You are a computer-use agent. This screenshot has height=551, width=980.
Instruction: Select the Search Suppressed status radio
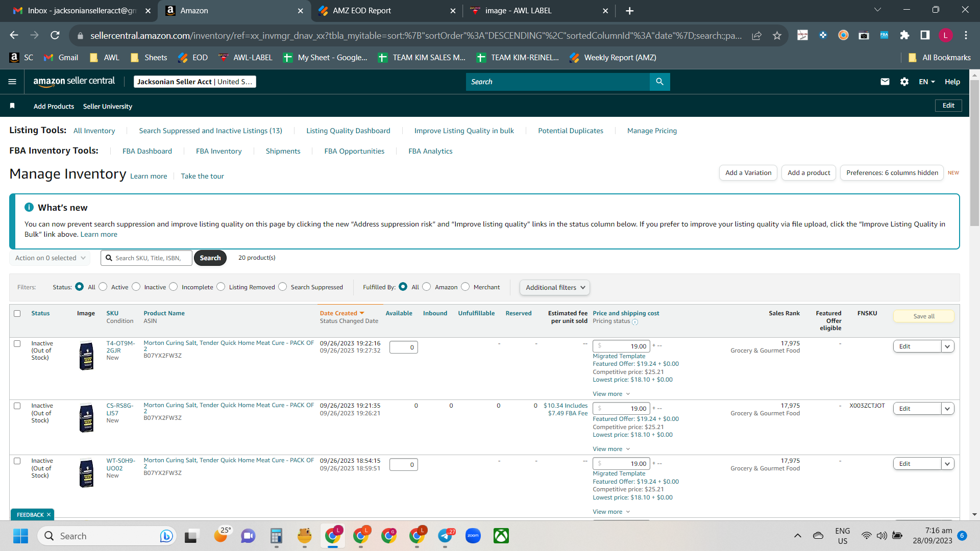pos(283,287)
